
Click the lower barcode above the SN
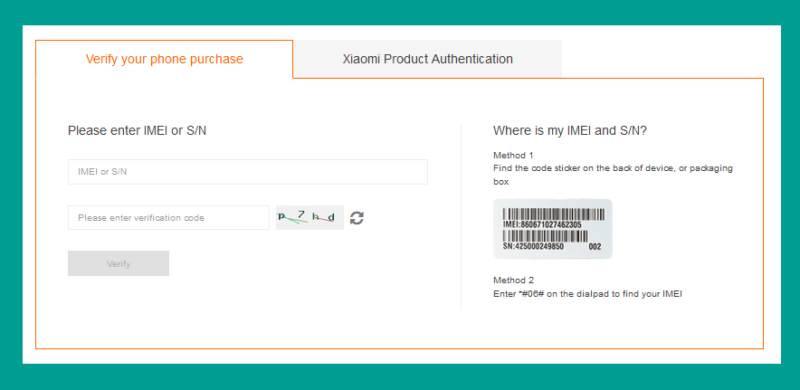click(545, 236)
